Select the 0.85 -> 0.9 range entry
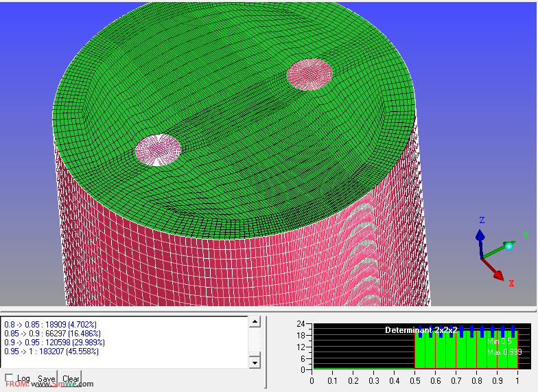 tap(53, 333)
